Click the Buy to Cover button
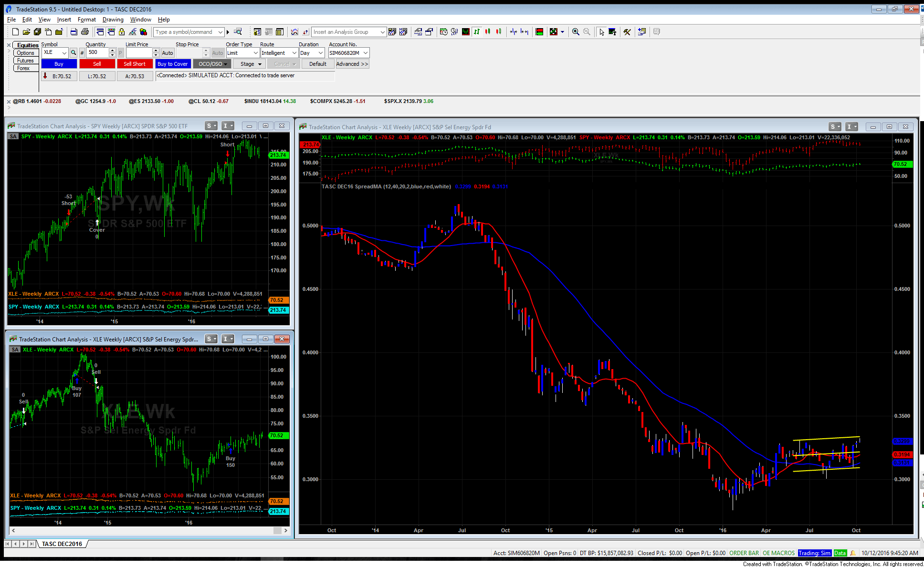 coord(173,64)
